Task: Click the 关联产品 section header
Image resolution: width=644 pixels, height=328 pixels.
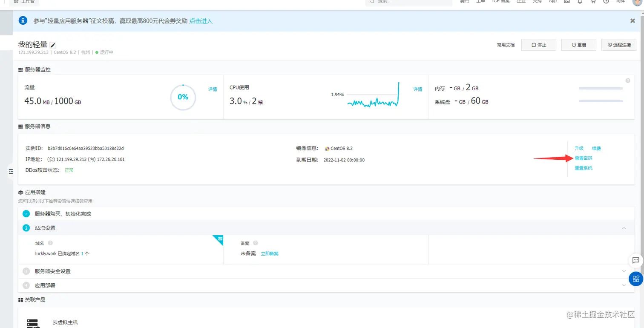Action: coord(35,300)
